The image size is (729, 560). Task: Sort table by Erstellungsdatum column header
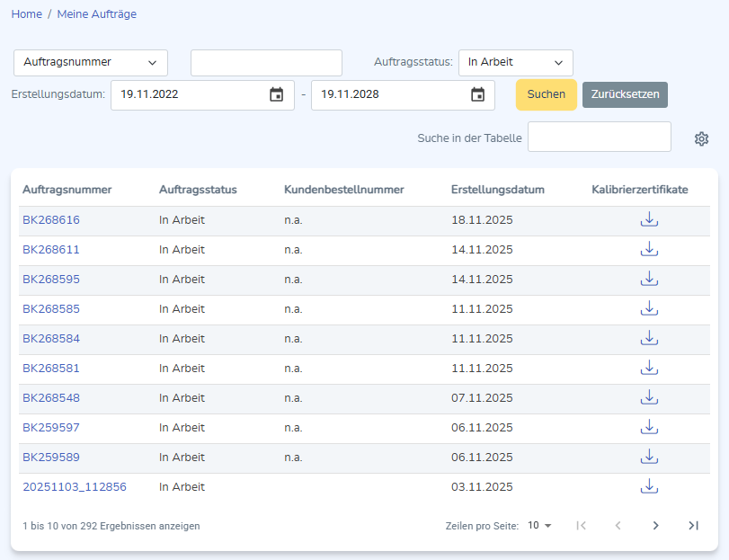click(x=498, y=190)
